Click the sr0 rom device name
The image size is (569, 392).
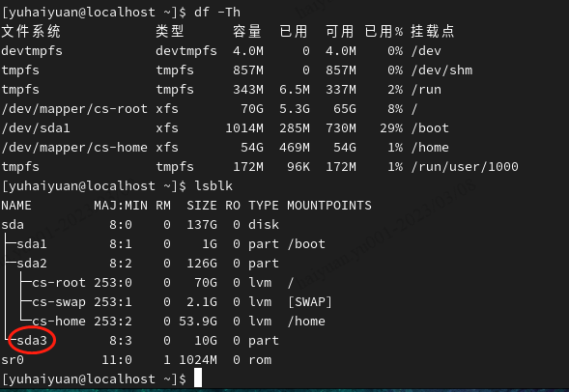coord(13,360)
